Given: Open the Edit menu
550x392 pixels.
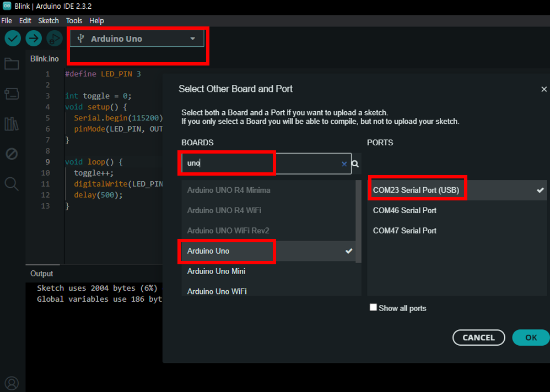Looking at the screenshot, I should click(25, 21).
